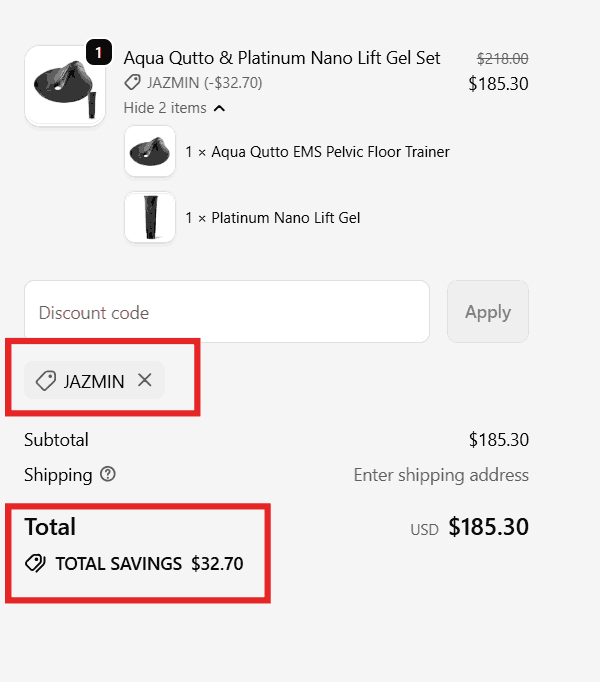The image size is (600, 682).
Task: Open shipping info question mark icon
Action: click(108, 474)
